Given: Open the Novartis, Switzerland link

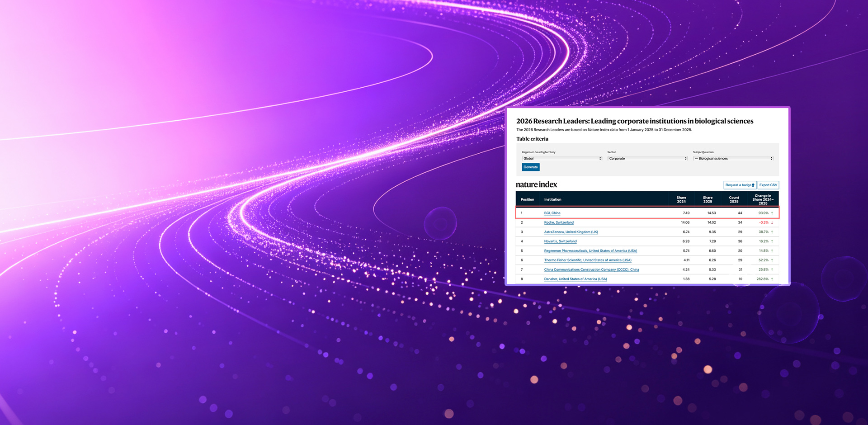Looking at the screenshot, I should coord(560,241).
